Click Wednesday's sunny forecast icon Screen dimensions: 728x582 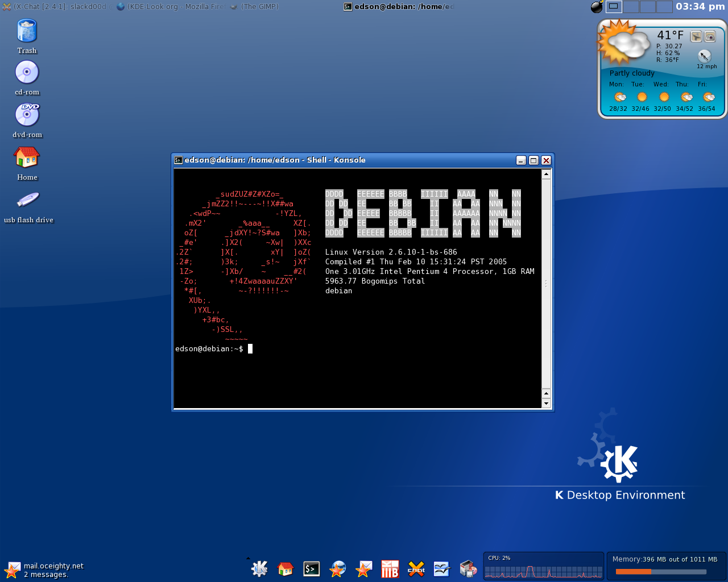[664, 97]
